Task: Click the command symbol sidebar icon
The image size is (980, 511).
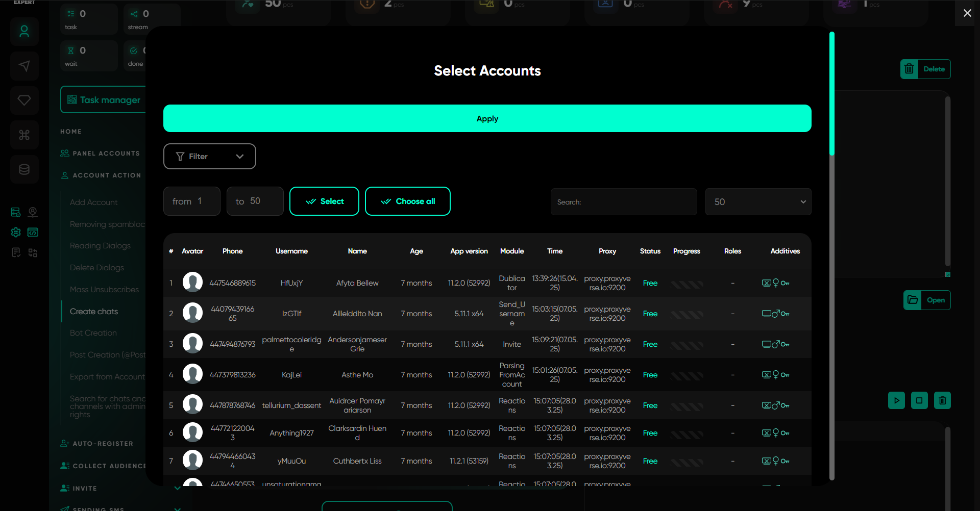Action: click(x=24, y=135)
